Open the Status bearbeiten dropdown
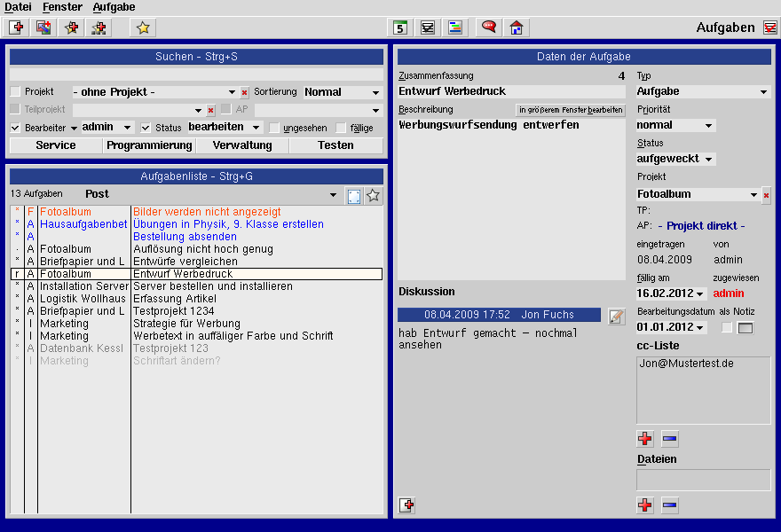Image resolution: width=781 pixels, height=532 pixels. (x=225, y=128)
